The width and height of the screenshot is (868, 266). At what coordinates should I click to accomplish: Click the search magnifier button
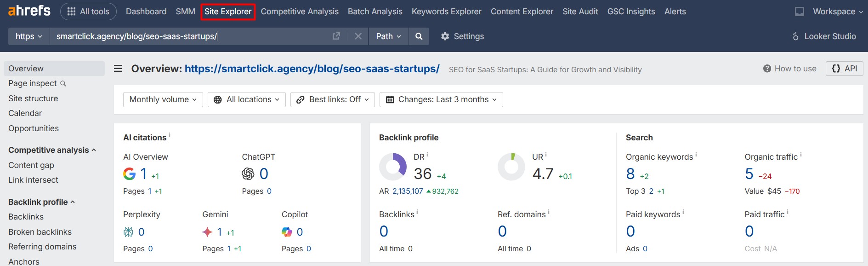pyautogui.click(x=419, y=36)
